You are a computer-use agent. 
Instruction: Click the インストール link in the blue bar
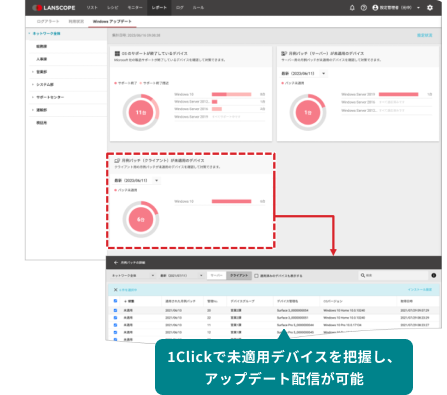pos(420,290)
